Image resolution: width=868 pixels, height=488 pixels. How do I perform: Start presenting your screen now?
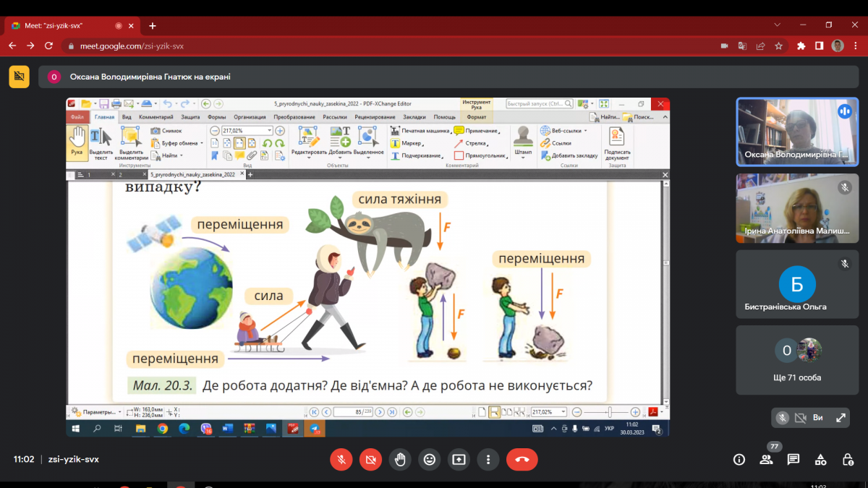(459, 459)
